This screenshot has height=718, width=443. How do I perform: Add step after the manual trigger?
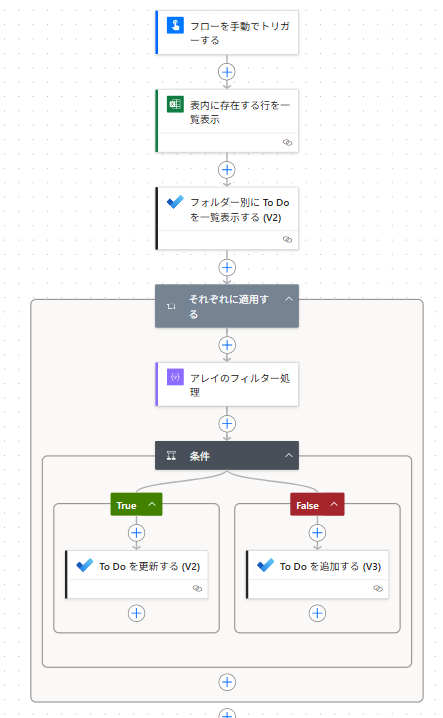coord(227,72)
